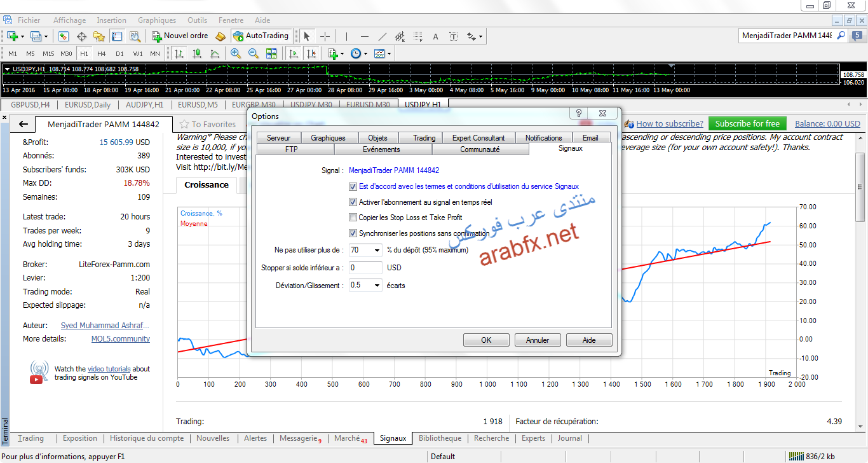Image resolution: width=868 pixels, height=463 pixels.
Task: Open the new chart toolbar icon
Action: [x=13, y=36]
